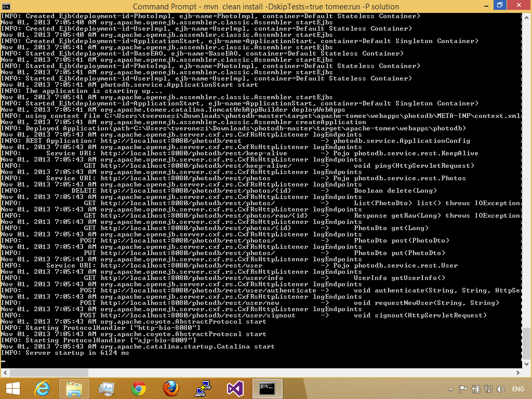532x399 pixels.
Task: Click 'The application is starting up...' line
Action: pos(82,91)
